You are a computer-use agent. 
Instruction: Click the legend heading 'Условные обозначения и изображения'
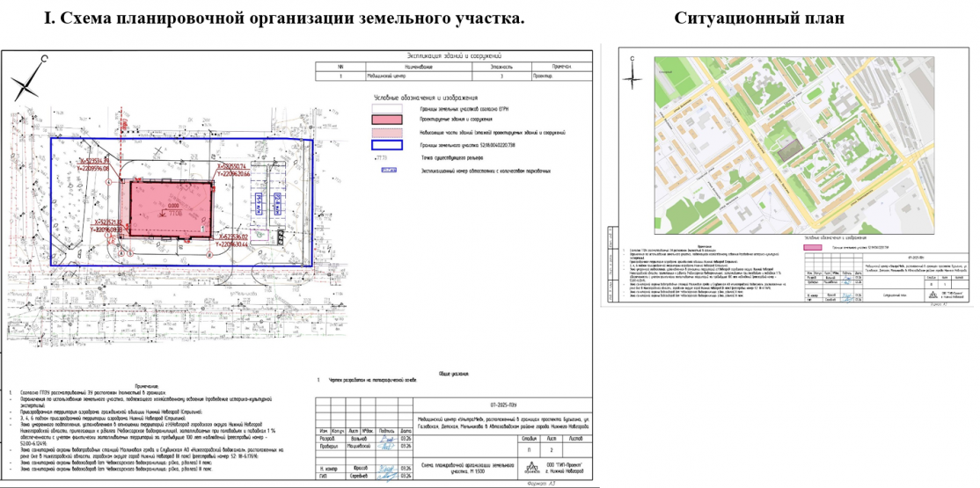[426, 98]
